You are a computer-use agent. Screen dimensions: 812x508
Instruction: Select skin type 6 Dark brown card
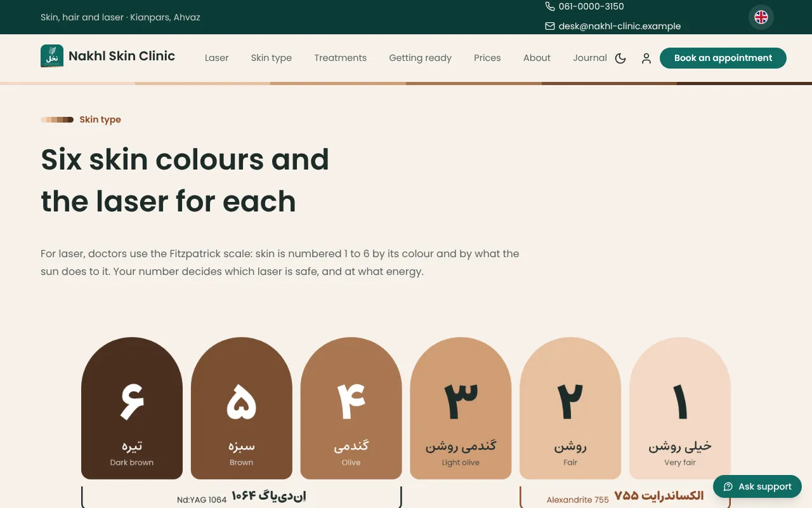(132, 408)
